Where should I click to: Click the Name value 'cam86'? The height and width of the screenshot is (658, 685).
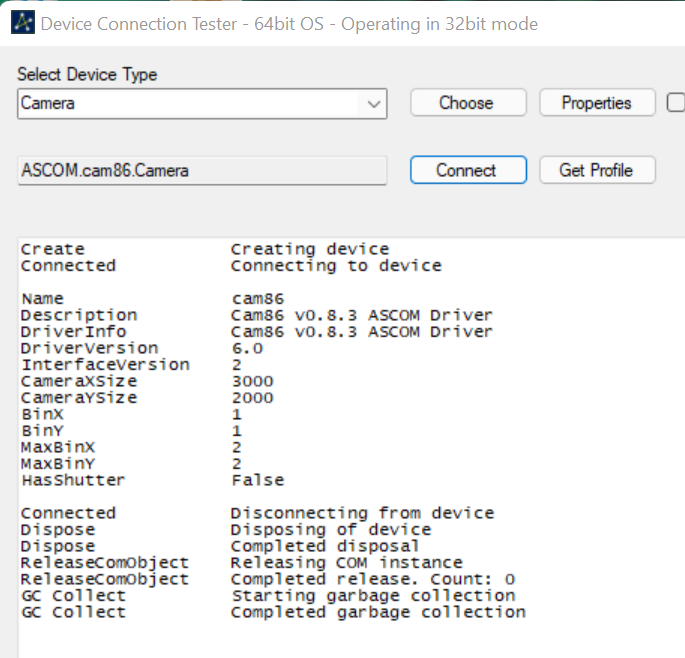[x=258, y=299]
